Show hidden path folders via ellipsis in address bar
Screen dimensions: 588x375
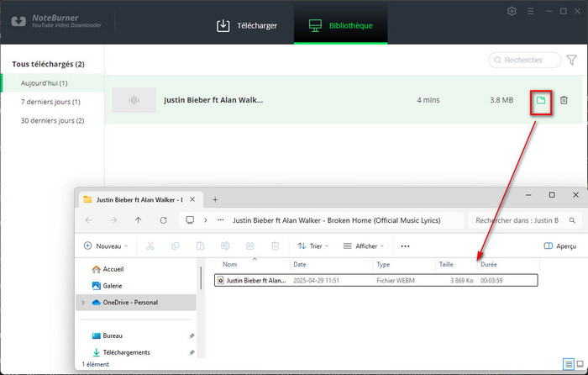[220, 220]
